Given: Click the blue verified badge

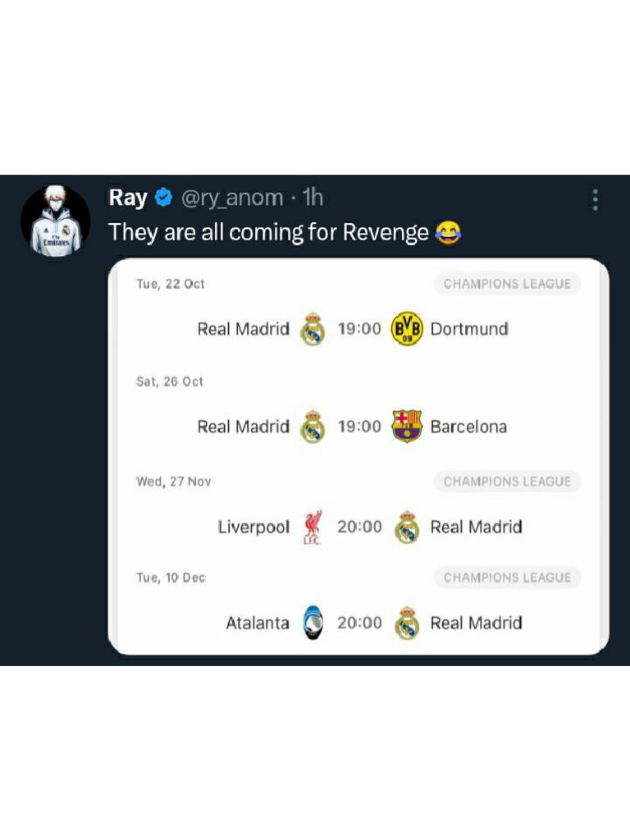Looking at the screenshot, I should click(163, 198).
